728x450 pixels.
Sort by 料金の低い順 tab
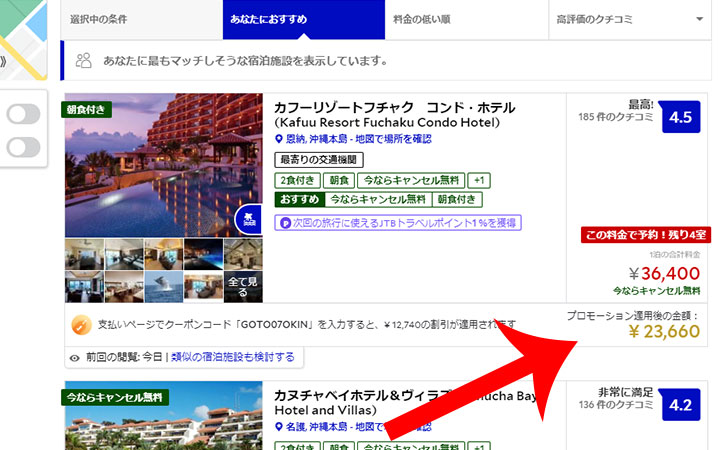[x=467, y=20]
